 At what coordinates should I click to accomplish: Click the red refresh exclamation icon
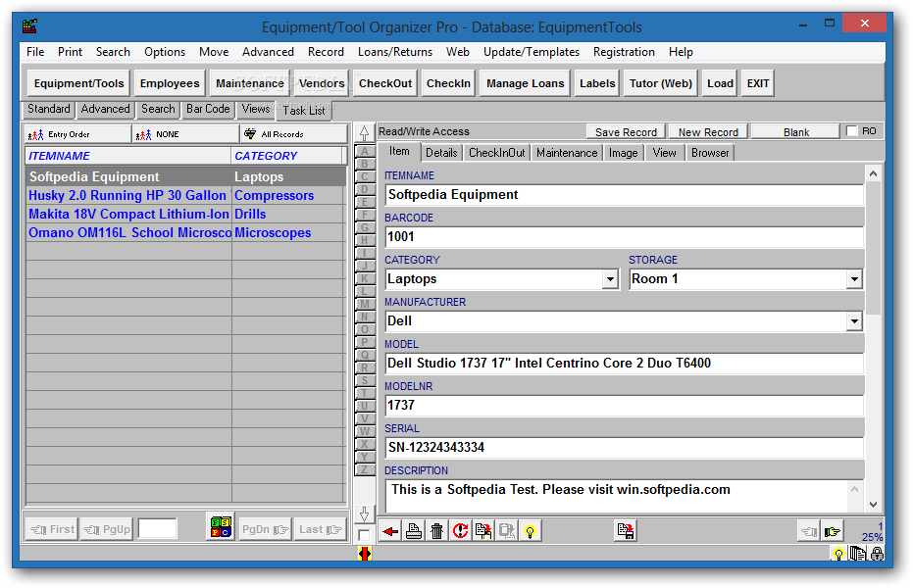coord(460,531)
